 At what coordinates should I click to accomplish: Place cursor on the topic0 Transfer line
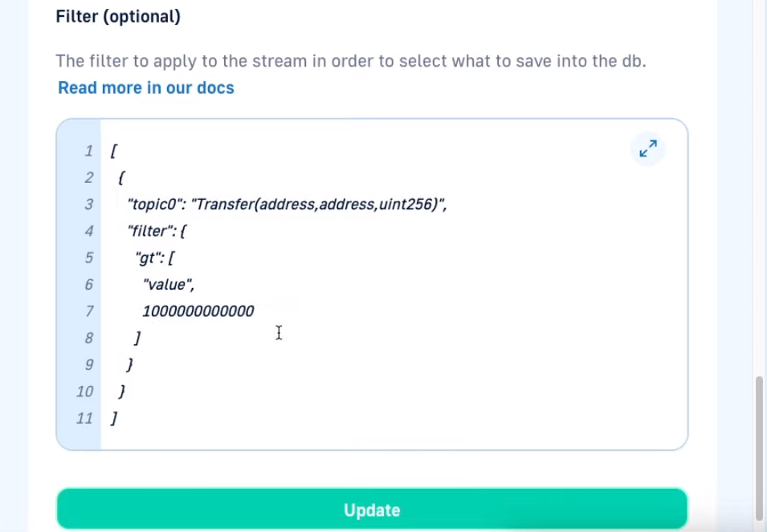point(288,204)
